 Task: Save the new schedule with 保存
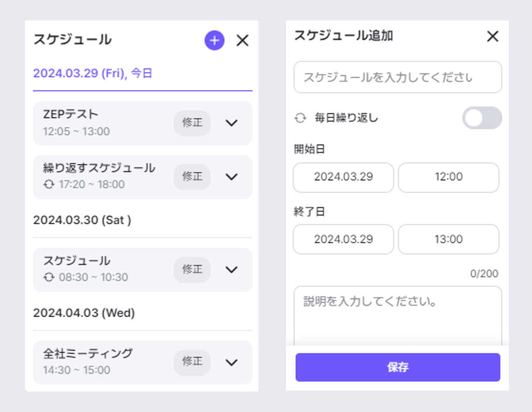click(x=397, y=367)
